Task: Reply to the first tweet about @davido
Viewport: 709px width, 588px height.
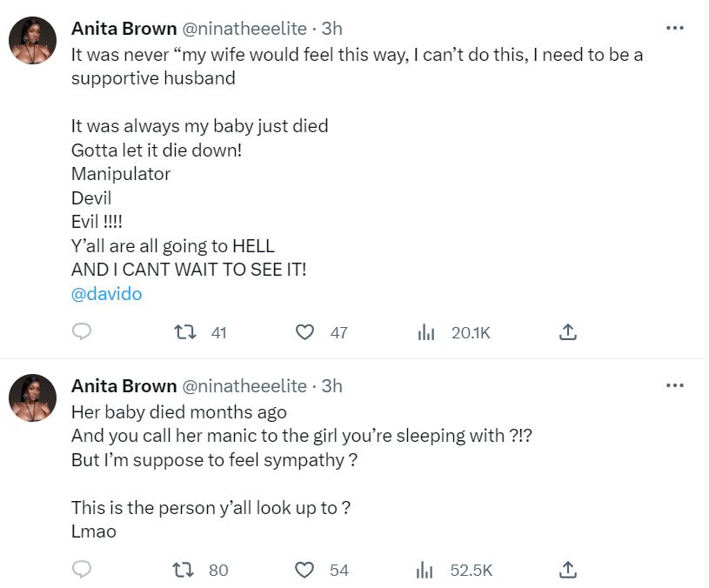Action: (82, 331)
